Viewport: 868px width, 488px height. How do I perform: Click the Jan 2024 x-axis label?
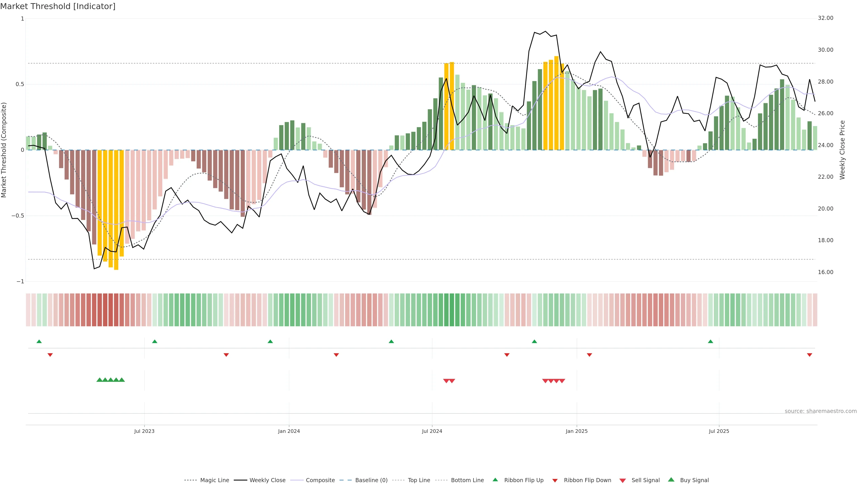click(x=289, y=431)
